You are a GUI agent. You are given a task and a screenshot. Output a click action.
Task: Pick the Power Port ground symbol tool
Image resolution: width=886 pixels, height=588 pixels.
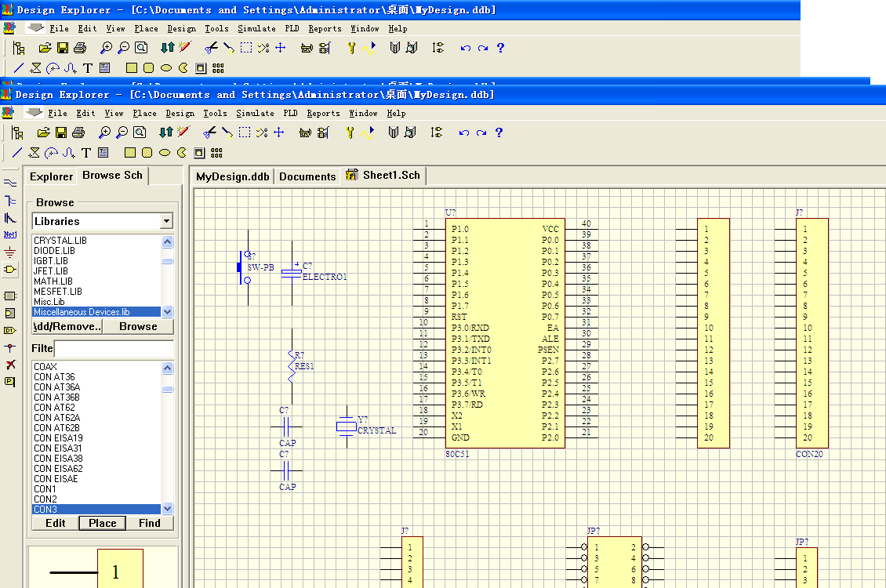(x=10, y=252)
